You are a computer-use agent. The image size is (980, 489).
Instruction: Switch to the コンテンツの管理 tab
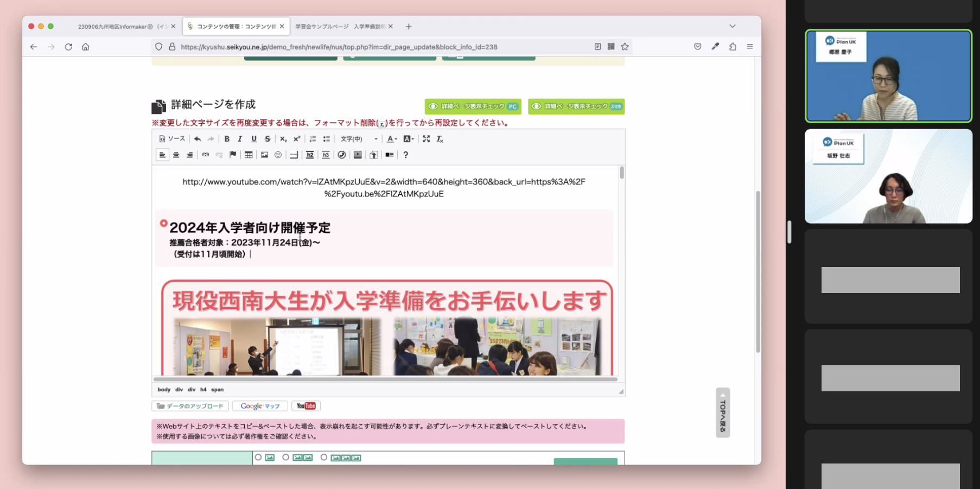[236, 26]
